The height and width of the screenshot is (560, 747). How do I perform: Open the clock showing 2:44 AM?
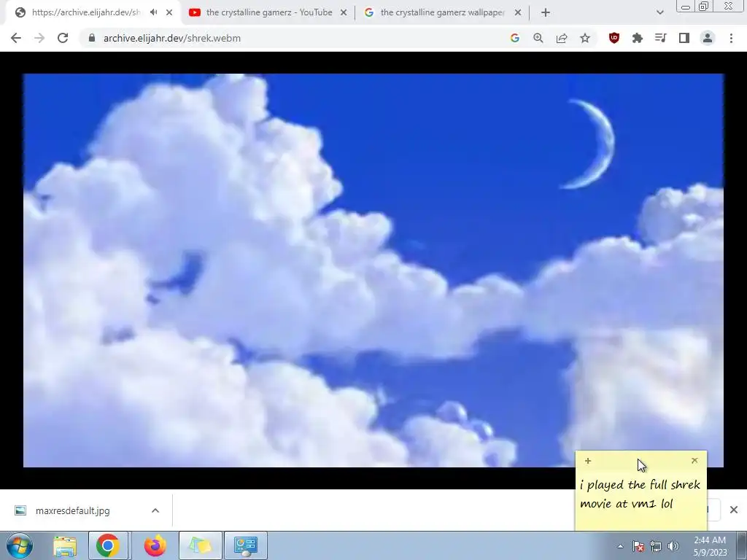tap(711, 546)
